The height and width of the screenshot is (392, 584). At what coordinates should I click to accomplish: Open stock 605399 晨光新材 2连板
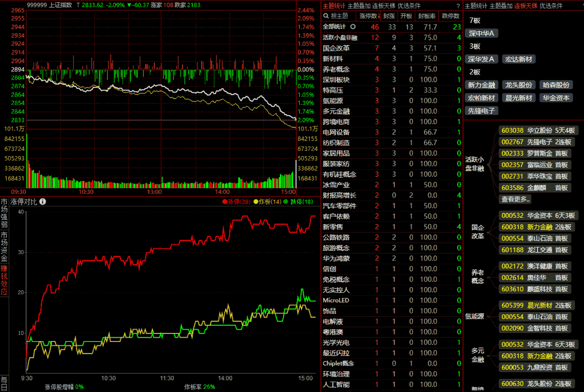[x=537, y=305]
